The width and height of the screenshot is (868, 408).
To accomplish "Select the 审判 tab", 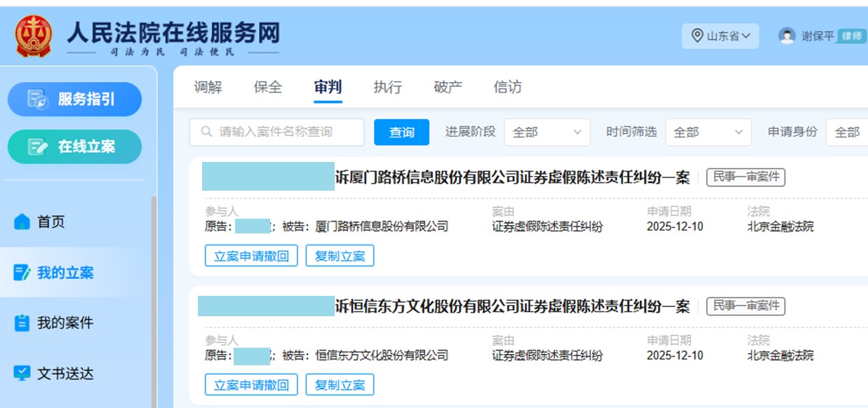I will click(x=328, y=88).
